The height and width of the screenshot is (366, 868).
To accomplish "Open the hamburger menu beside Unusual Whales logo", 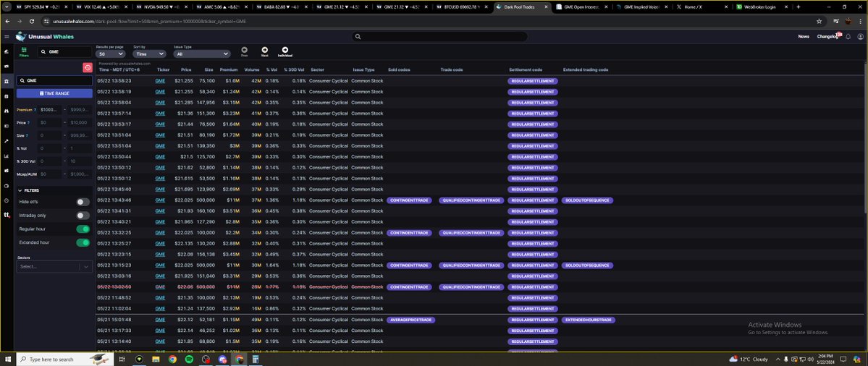I will click(7, 36).
